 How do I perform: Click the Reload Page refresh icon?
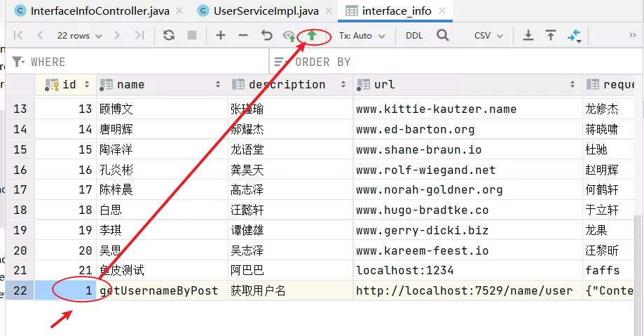[x=169, y=35]
